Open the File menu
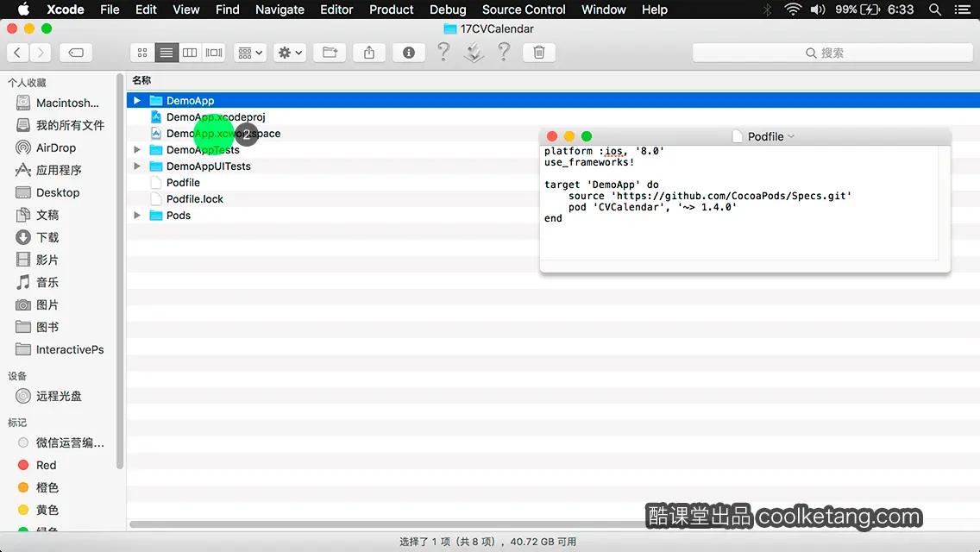The image size is (980, 552). click(x=110, y=9)
